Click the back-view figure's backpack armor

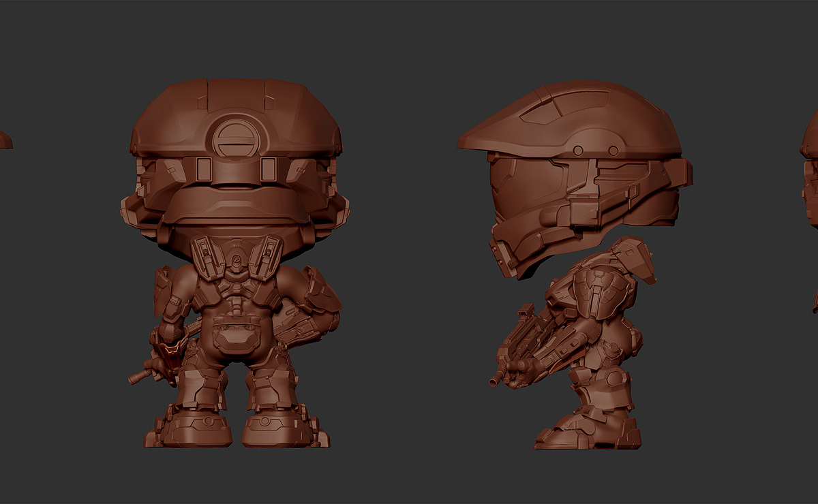(237, 257)
